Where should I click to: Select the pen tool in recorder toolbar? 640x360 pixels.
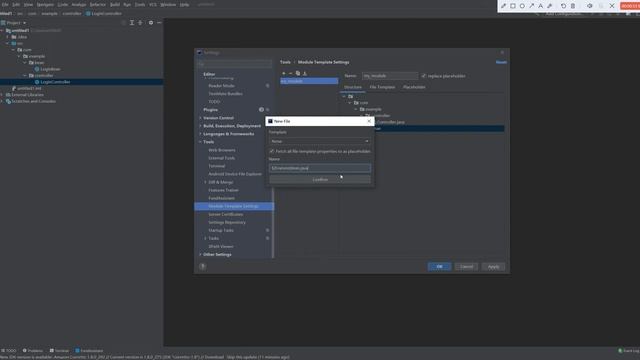pos(503,6)
